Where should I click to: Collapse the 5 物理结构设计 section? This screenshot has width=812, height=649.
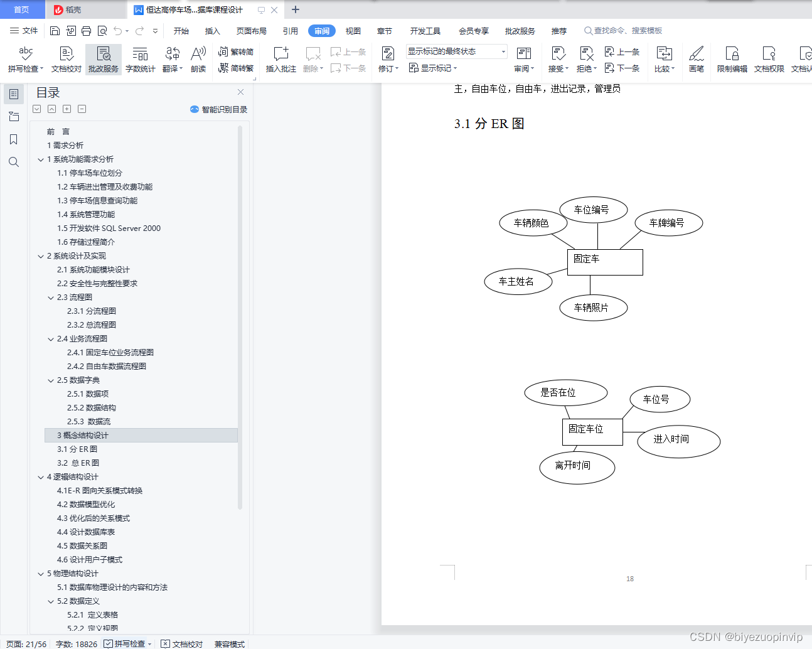[x=41, y=574]
